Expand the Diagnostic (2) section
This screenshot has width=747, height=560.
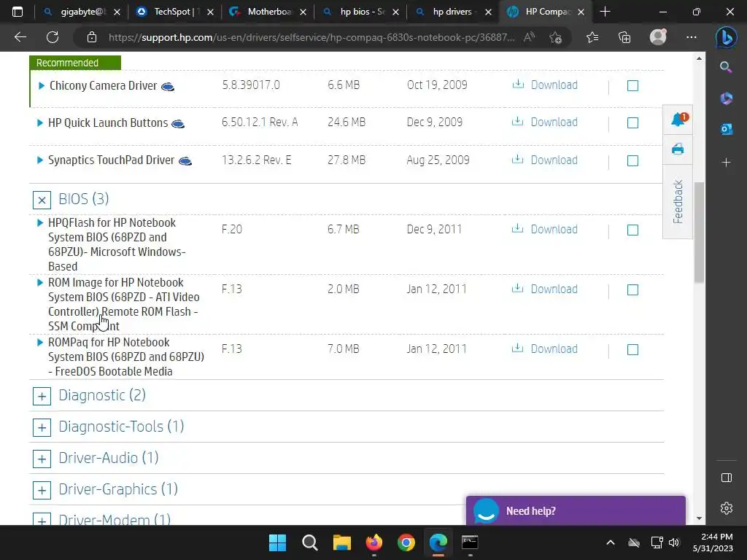click(42, 396)
